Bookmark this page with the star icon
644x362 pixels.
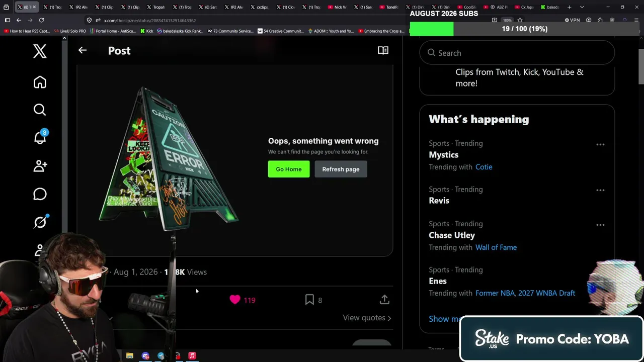click(520, 20)
